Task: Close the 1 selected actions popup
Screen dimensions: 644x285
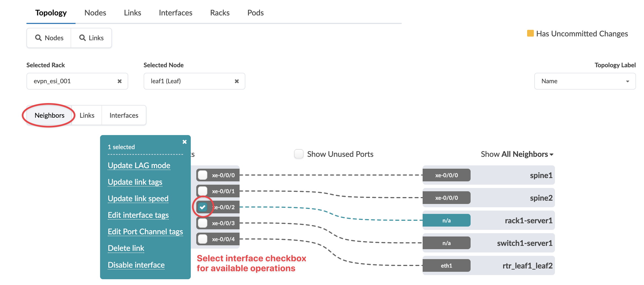Action: click(x=185, y=142)
